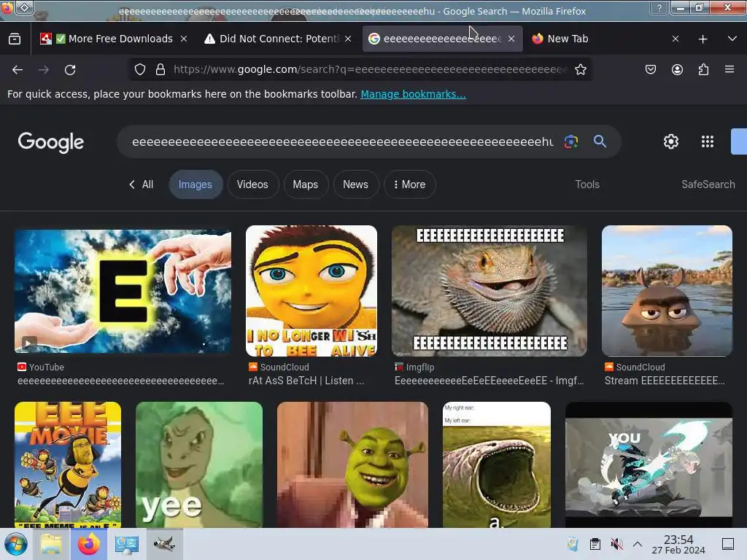
Task: Submit search with magnifier icon
Action: point(600,141)
